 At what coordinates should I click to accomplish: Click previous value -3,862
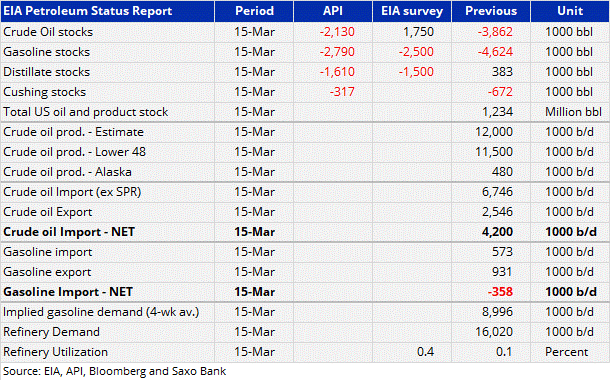(x=495, y=32)
